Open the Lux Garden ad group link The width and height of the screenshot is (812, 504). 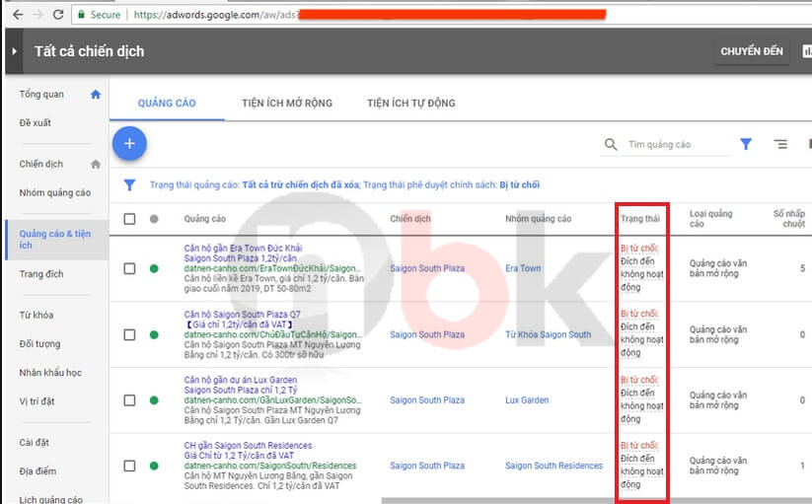(527, 400)
